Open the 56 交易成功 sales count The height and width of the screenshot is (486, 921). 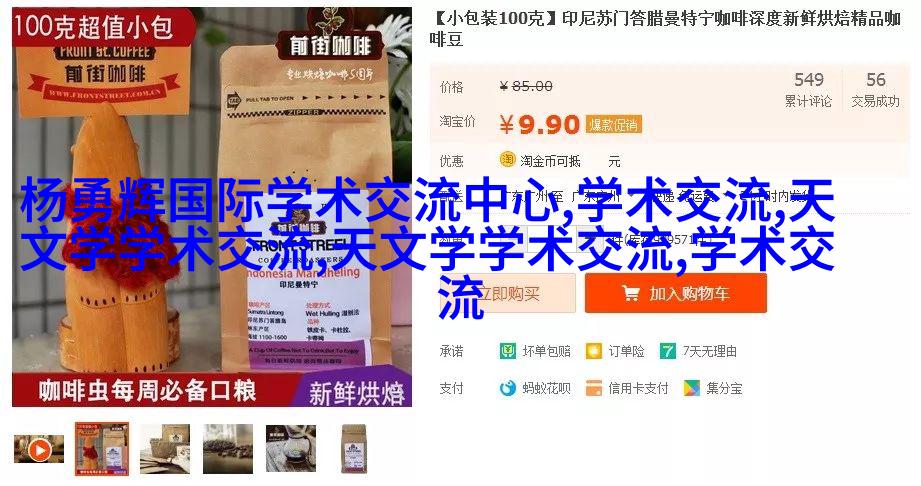point(875,89)
